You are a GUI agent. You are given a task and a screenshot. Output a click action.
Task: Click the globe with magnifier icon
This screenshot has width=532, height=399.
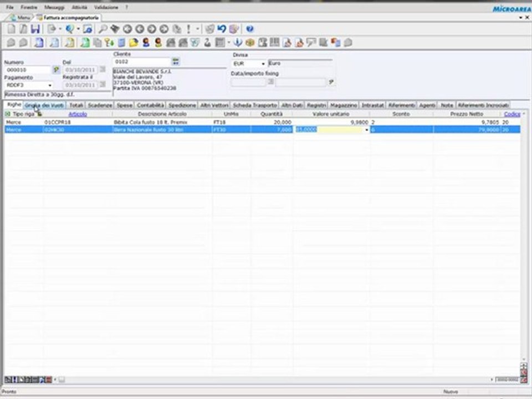[70, 29]
